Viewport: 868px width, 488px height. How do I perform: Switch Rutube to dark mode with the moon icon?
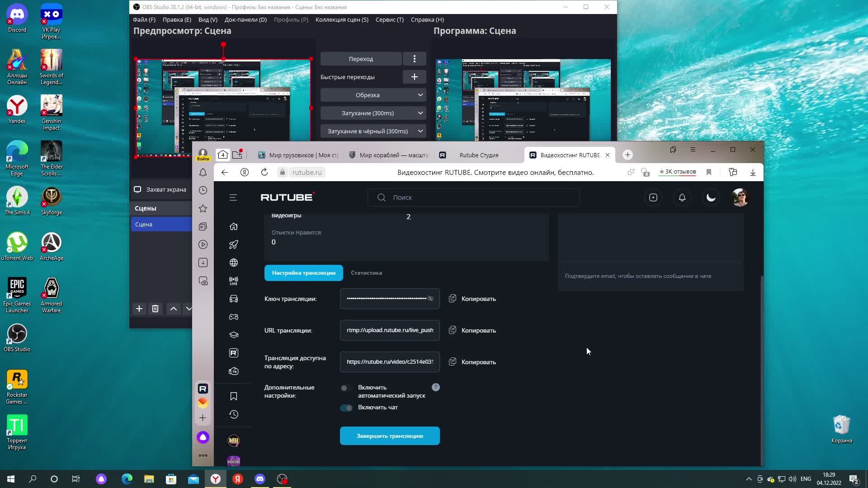tap(711, 197)
